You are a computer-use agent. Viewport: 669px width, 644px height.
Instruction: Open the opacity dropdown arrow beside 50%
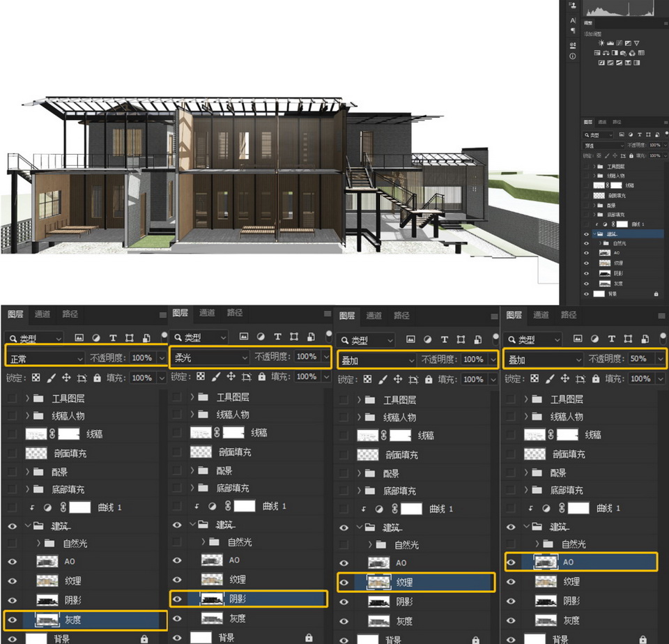[661, 359]
